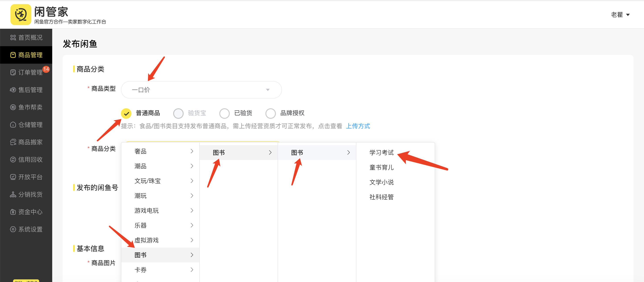Click the 闲管家 yellow logo icon
The width and height of the screenshot is (644, 282).
tap(21, 15)
